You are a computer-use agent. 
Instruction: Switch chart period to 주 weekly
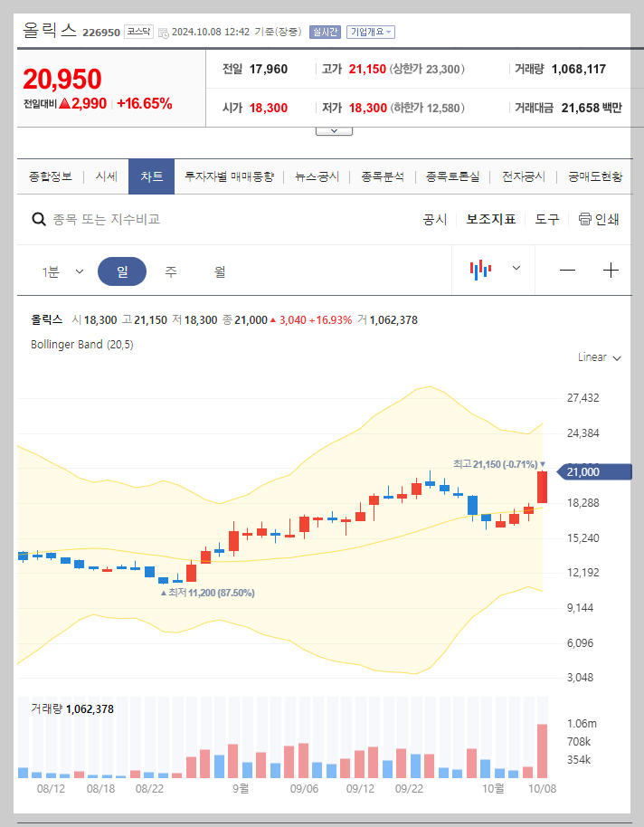(170, 271)
